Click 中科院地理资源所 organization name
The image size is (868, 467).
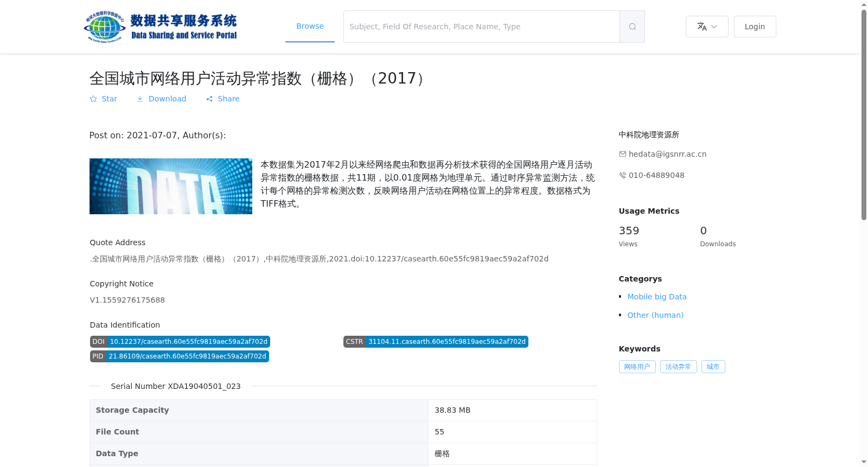649,135
